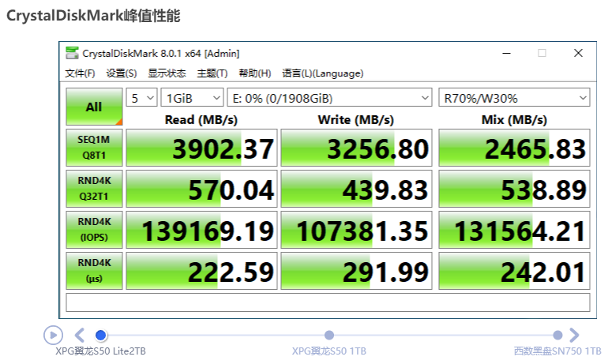Open the mix ratio dropdown showing R70%/W30%
The image size is (608, 364).
514,98
